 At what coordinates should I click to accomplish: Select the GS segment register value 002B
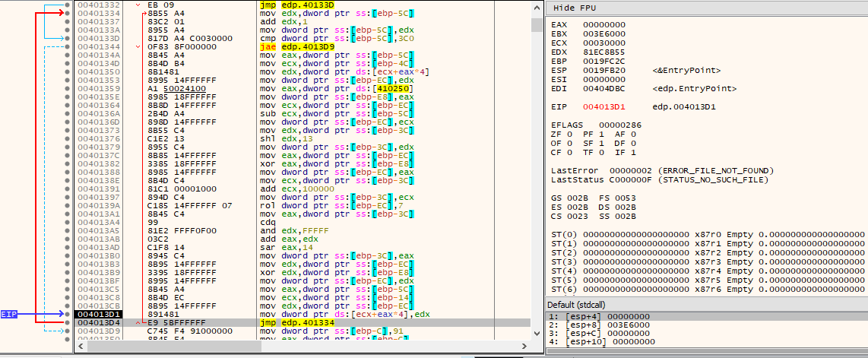[578, 198]
